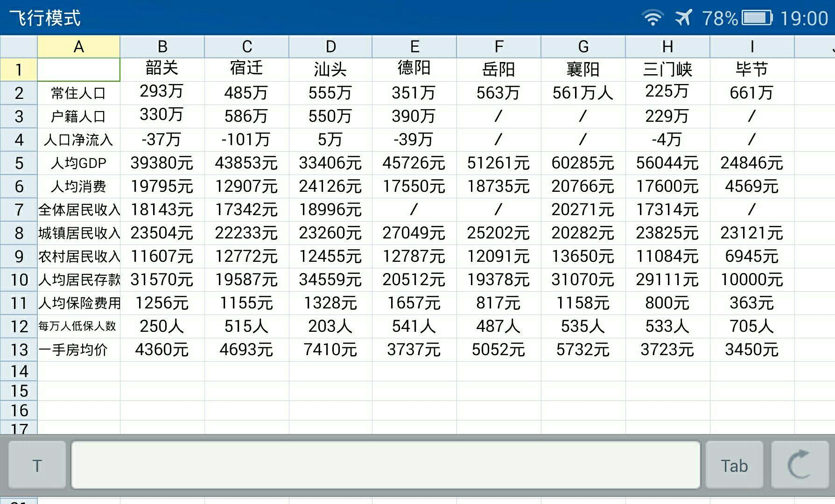This screenshot has width=835, height=504.
Task: Click the 6945元 cell
Action: click(x=752, y=256)
